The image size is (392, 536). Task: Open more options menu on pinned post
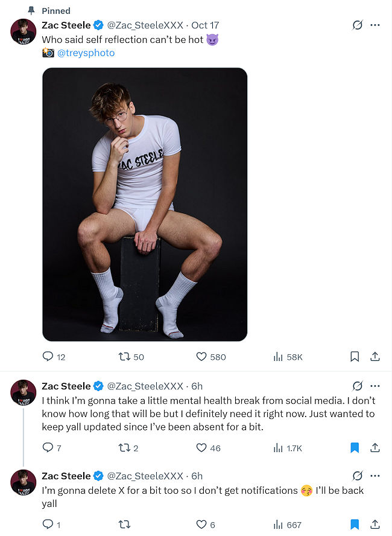click(x=375, y=25)
